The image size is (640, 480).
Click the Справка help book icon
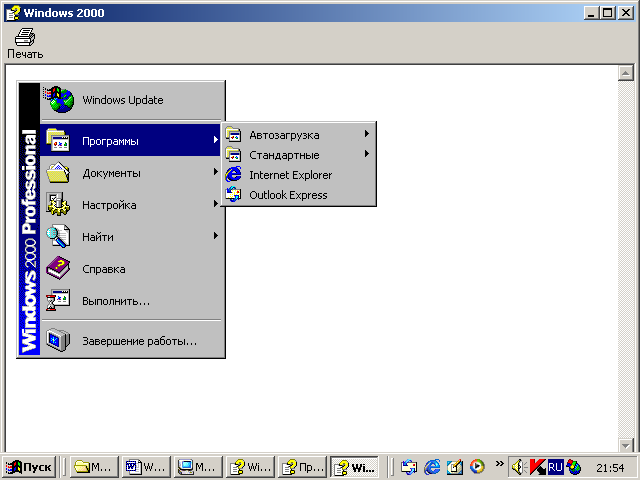[x=58, y=268]
